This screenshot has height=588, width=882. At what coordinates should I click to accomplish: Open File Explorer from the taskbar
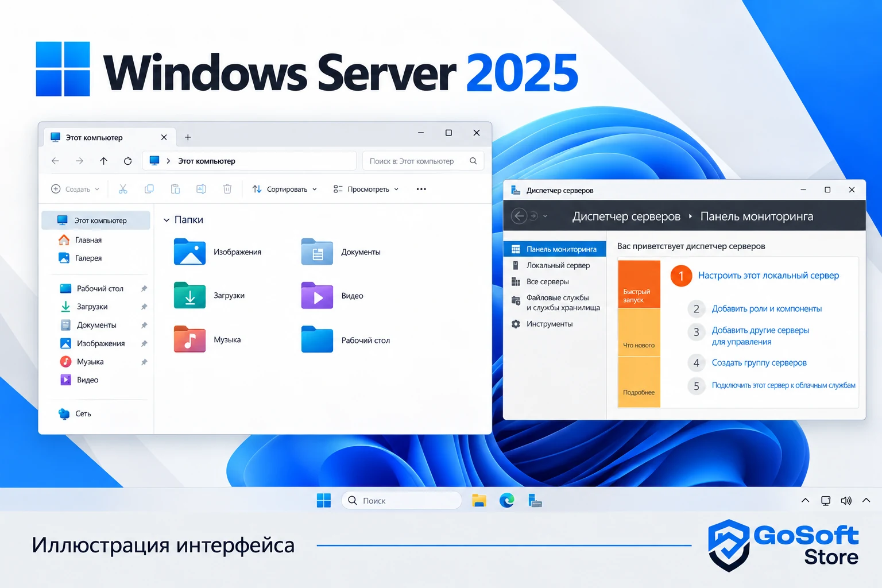click(x=479, y=500)
